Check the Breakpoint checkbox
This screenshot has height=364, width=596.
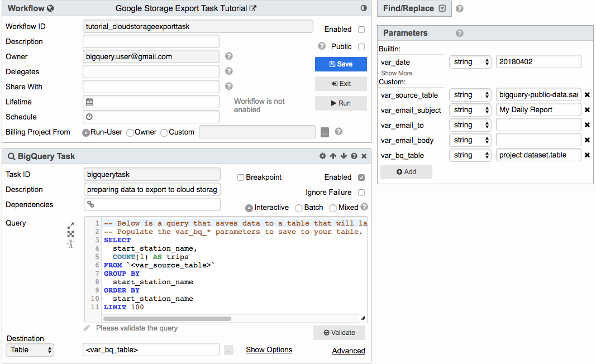tap(241, 178)
